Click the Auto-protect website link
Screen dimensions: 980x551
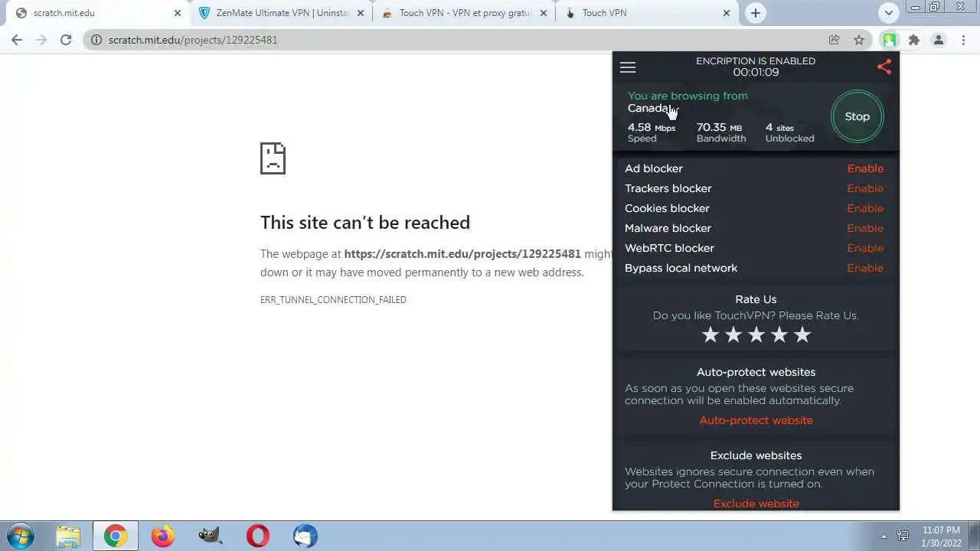pyautogui.click(x=756, y=420)
